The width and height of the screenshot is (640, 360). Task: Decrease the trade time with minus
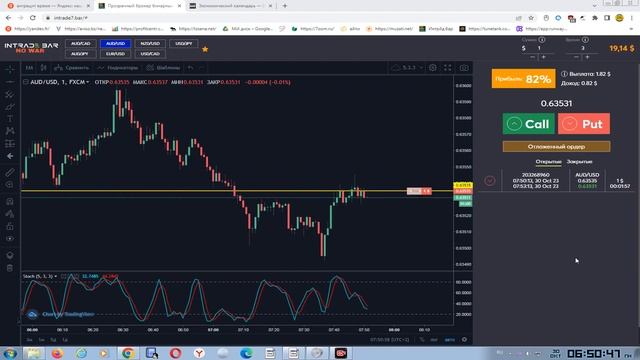coord(576,57)
